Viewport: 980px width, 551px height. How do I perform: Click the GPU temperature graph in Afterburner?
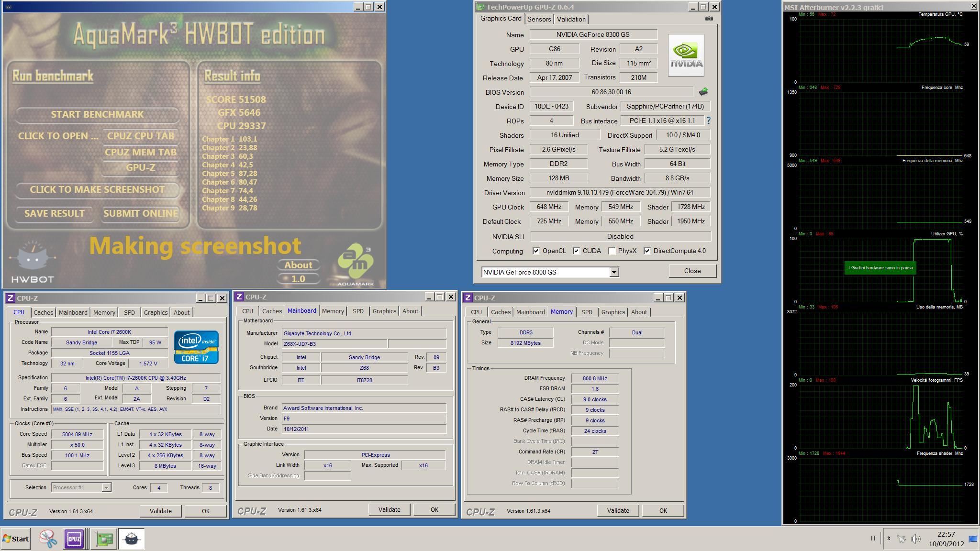click(880, 51)
